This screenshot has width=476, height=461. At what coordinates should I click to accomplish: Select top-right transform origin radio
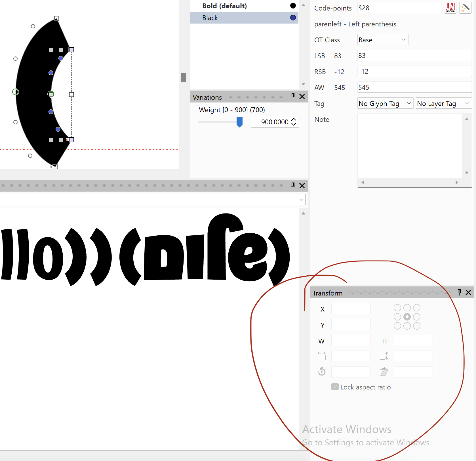coord(417,308)
